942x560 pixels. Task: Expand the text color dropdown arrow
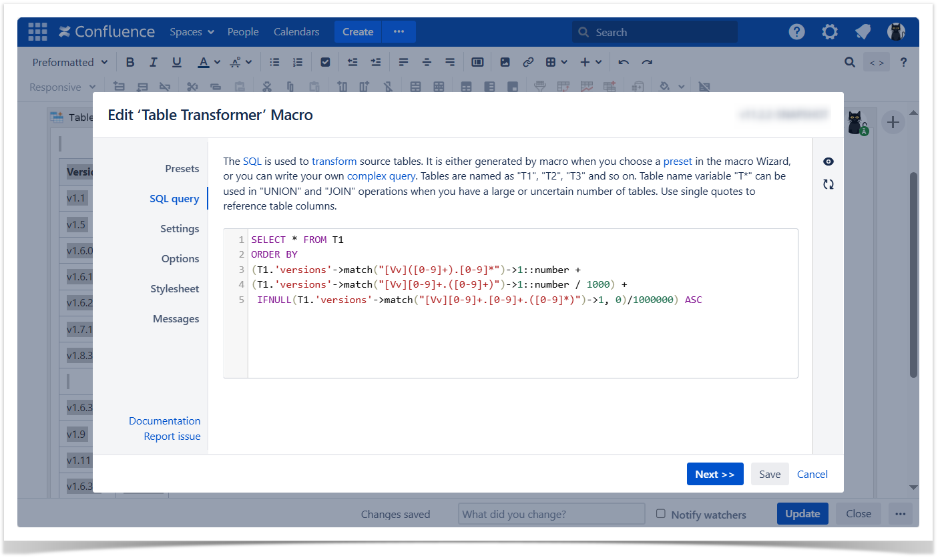coord(218,62)
